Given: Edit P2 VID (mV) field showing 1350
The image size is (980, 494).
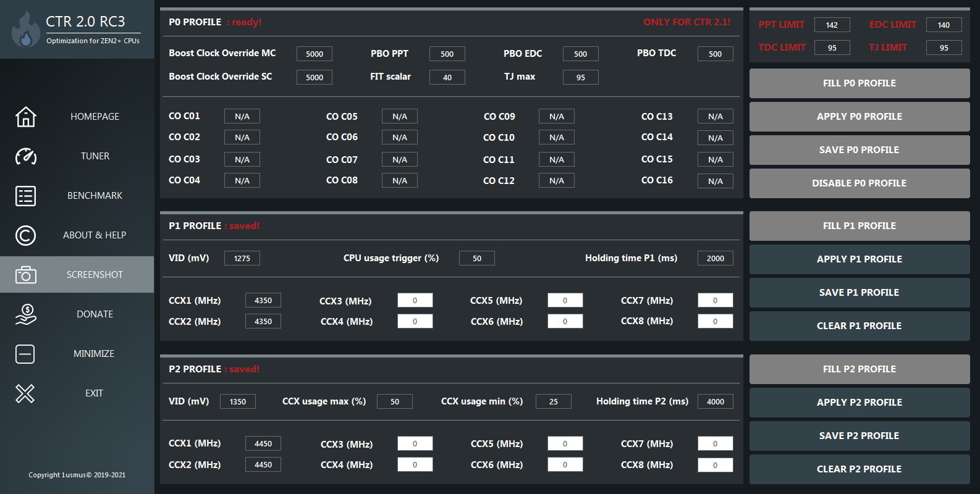Looking at the screenshot, I should coord(238,401).
